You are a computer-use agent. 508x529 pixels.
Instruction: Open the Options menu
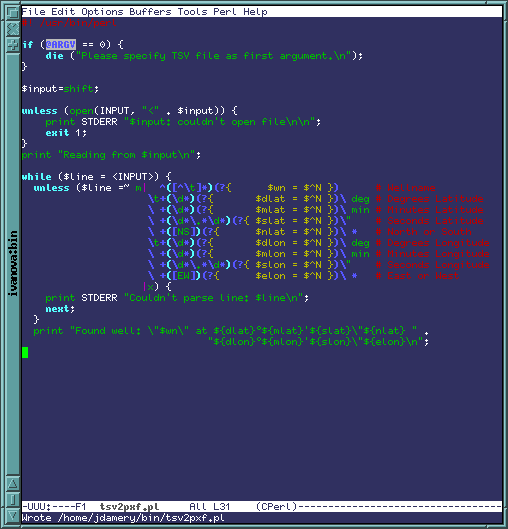click(102, 12)
